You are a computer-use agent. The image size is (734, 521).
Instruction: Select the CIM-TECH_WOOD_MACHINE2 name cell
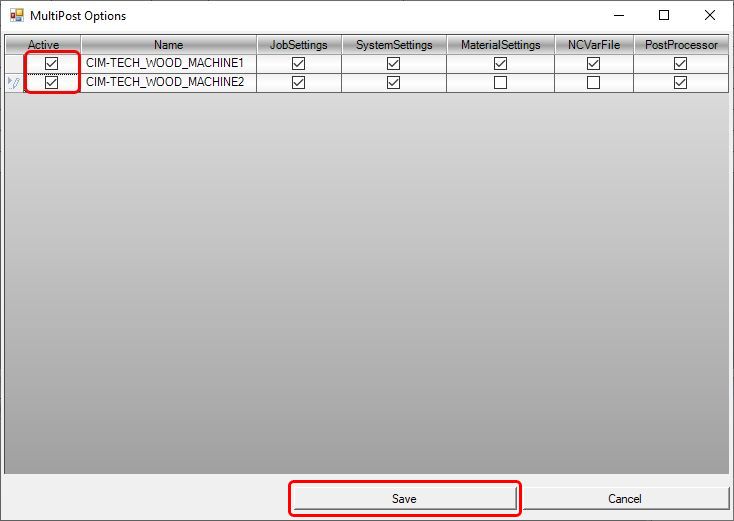[x=165, y=83]
